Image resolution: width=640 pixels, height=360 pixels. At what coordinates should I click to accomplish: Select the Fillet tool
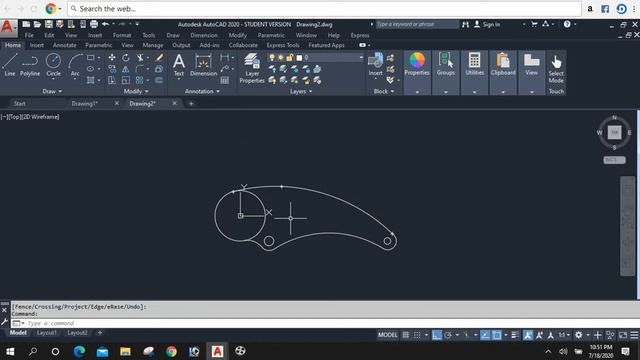point(140,69)
